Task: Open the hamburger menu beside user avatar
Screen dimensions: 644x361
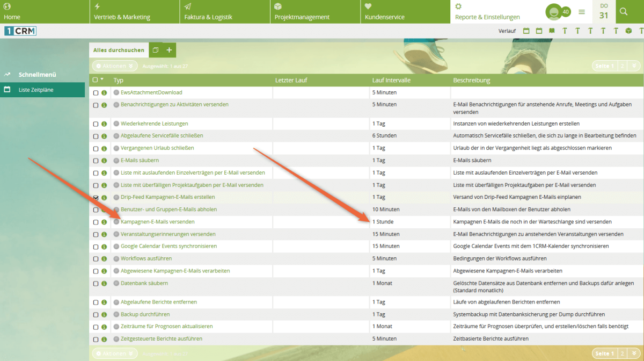Action: tap(582, 12)
